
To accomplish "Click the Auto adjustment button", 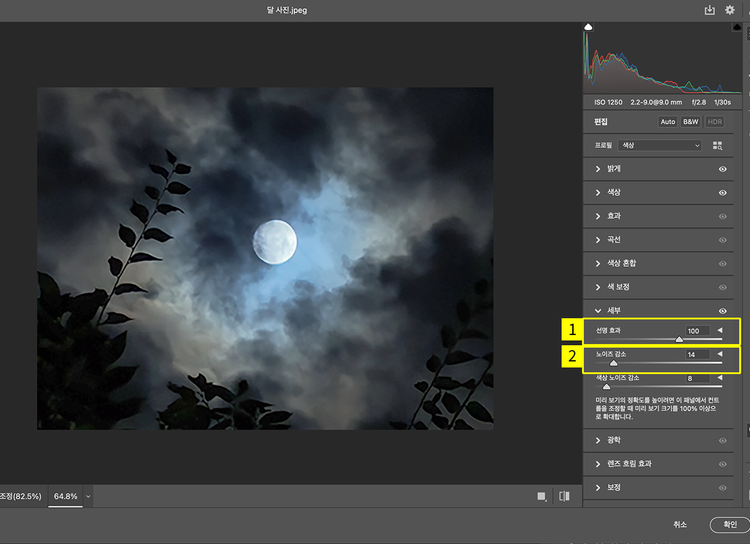I will pos(668,122).
